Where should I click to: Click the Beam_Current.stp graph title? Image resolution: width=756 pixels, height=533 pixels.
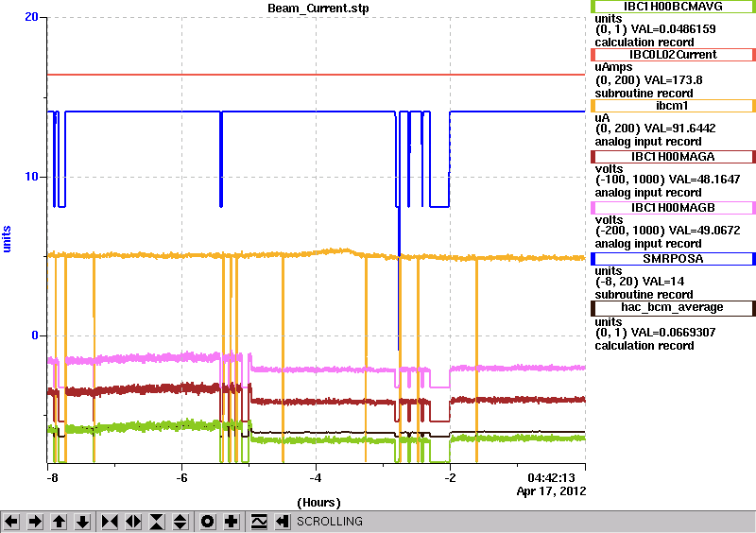(318, 9)
